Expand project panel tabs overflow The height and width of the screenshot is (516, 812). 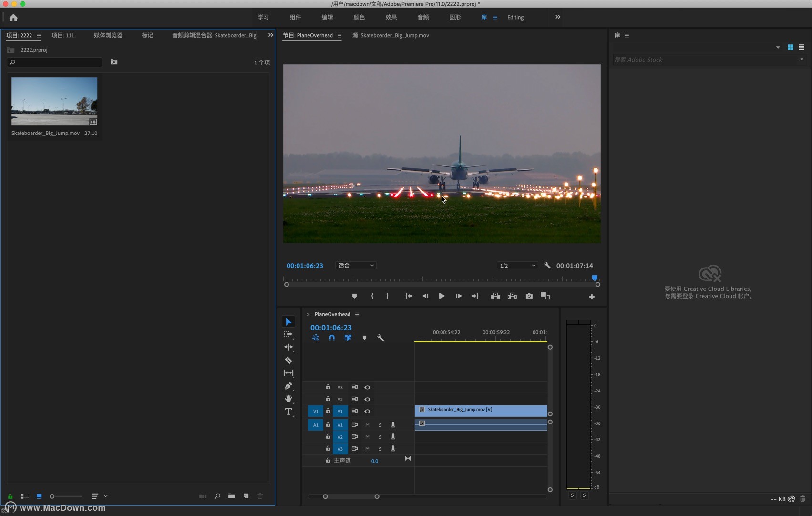(271, 35)
